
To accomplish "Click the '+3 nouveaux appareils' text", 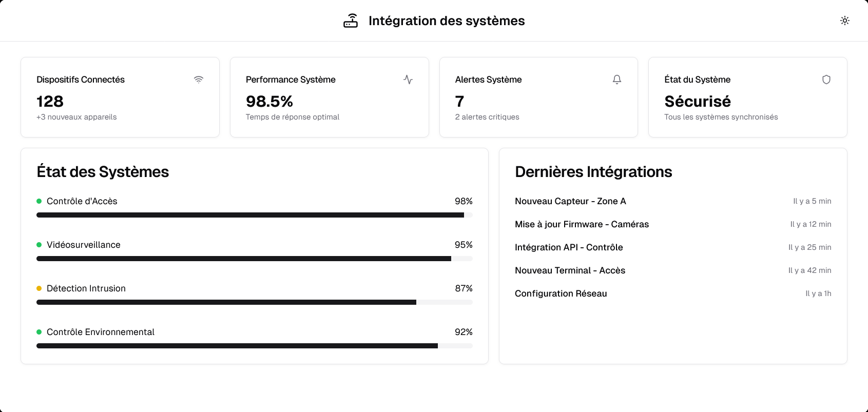I will (x=76, y=117).
